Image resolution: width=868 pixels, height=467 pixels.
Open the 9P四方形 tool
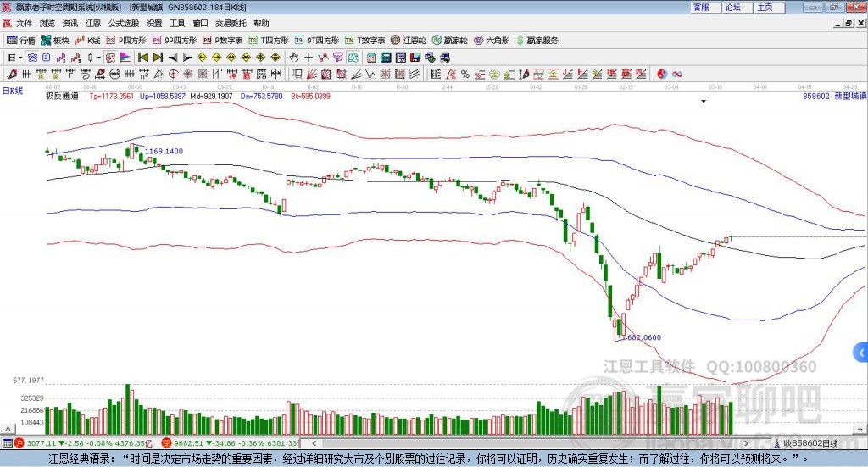point(175,41)
